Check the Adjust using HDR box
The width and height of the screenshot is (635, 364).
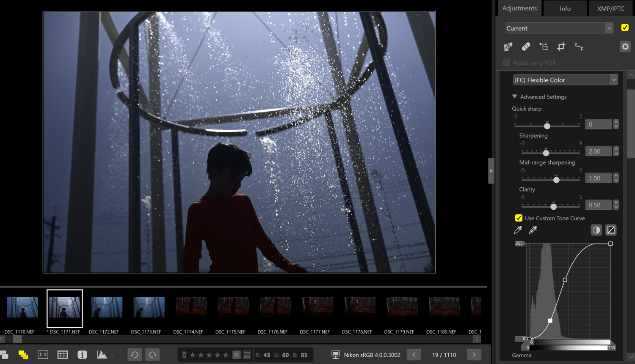(506, 63)
